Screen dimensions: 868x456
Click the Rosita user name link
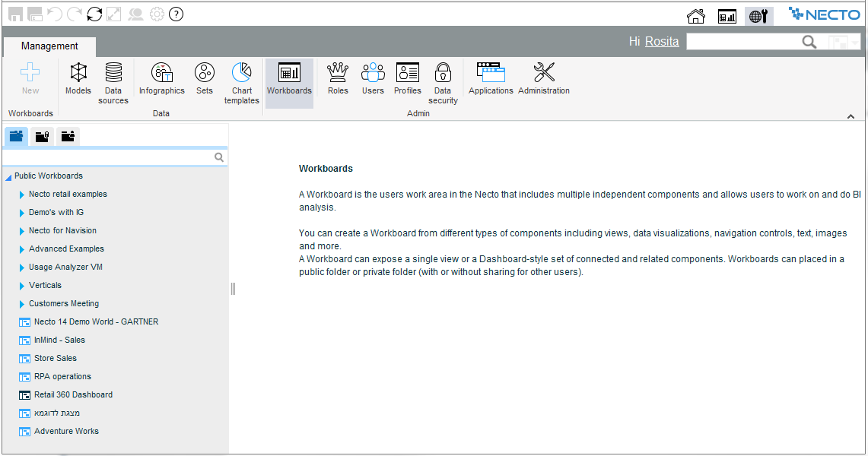click(x=662, y=42)
